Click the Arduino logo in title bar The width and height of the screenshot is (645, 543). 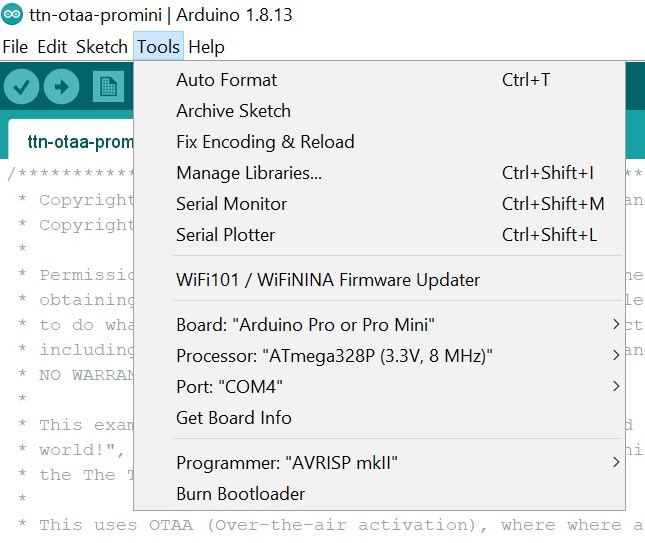12,14
